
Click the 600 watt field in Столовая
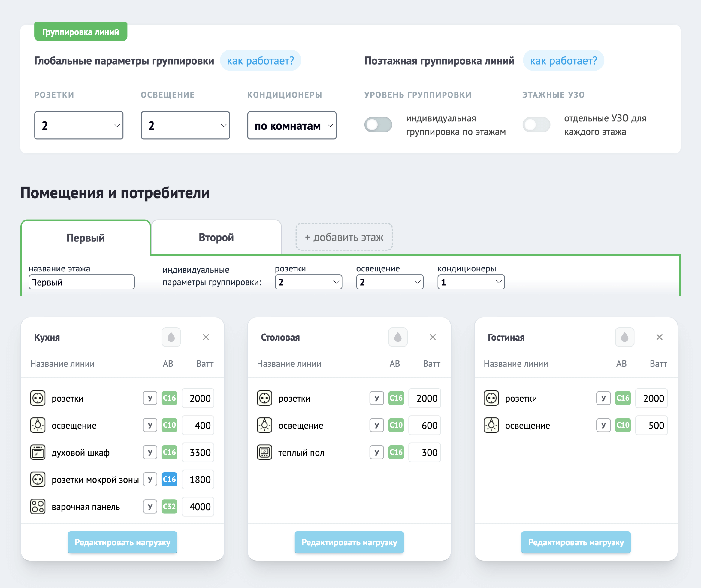click(x=425, y=425)
